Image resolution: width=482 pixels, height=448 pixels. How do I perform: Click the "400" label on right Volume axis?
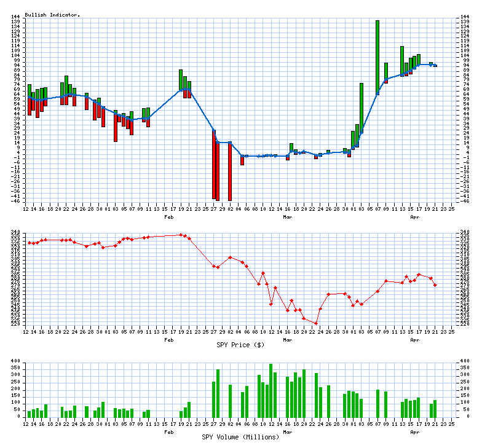(462, 361)
